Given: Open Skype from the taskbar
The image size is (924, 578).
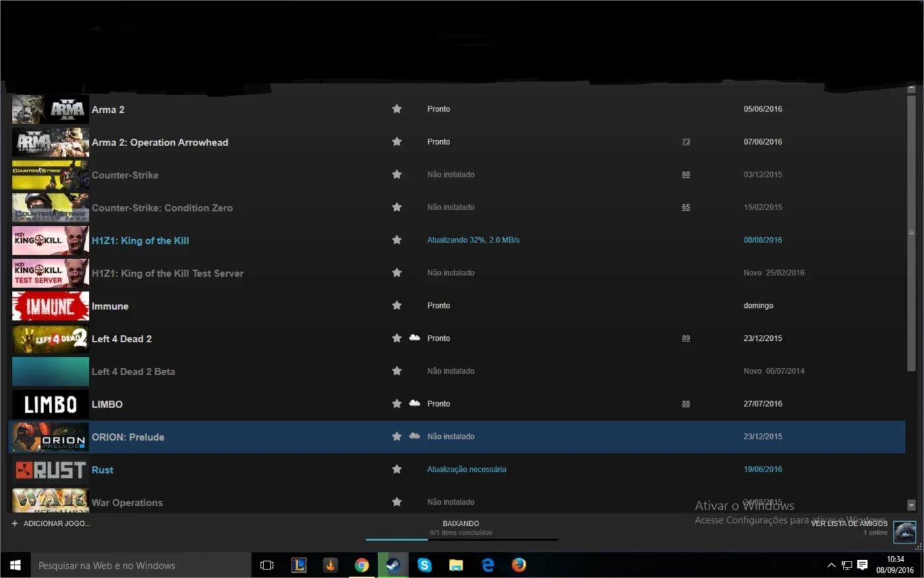Looking at the screenshot, I should pos(424,565).
